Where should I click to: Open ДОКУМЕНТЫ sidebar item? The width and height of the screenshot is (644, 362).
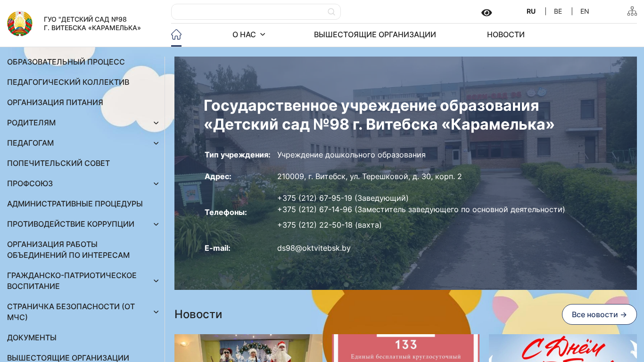coord(32,337)
